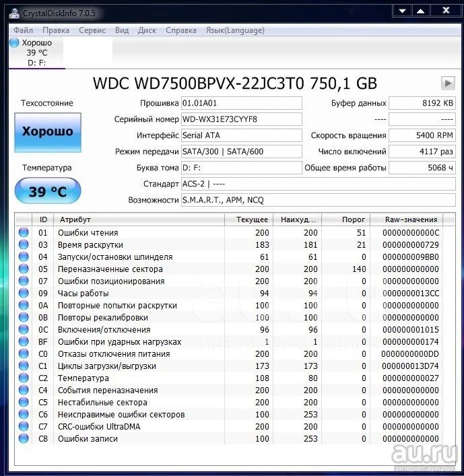This screenshot has height=476, width=464.
Task: Select the Часы работы attribute text
Action: click(x=84, y=294)
